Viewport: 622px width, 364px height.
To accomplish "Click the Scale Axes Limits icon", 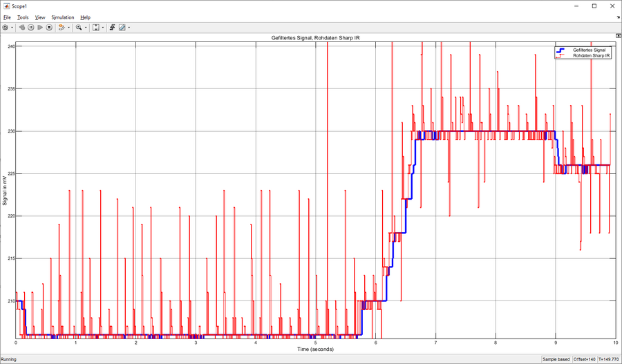I will (96, 28).
